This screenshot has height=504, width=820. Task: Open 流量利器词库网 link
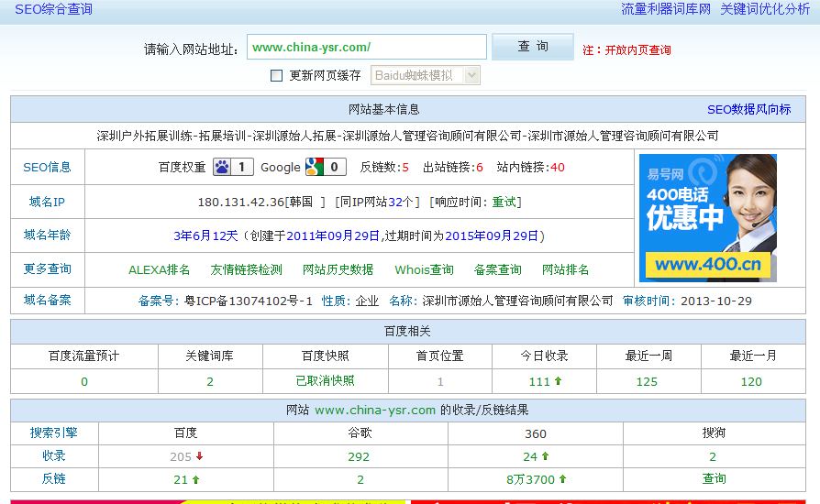tap(666, 9)
